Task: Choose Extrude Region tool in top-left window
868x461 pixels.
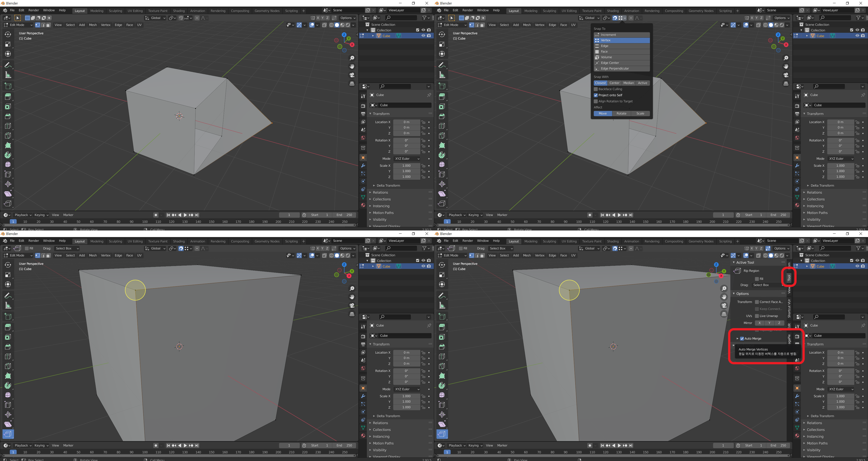Action: click(x=8, y=97)
